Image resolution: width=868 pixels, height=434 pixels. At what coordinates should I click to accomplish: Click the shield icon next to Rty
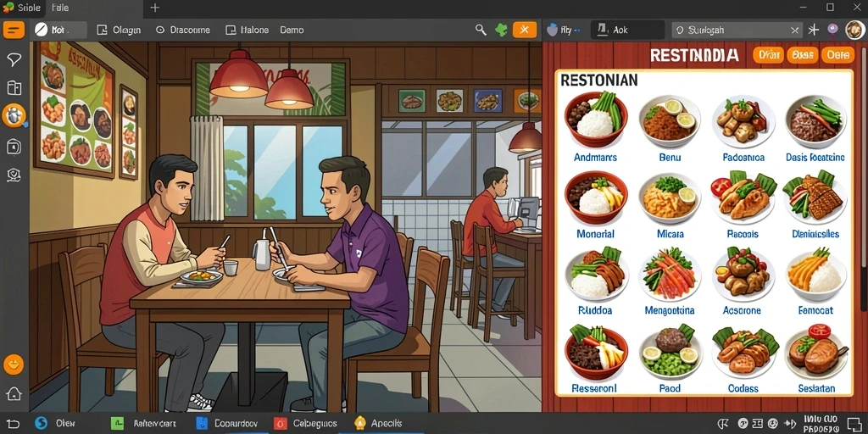pos(552,30)
